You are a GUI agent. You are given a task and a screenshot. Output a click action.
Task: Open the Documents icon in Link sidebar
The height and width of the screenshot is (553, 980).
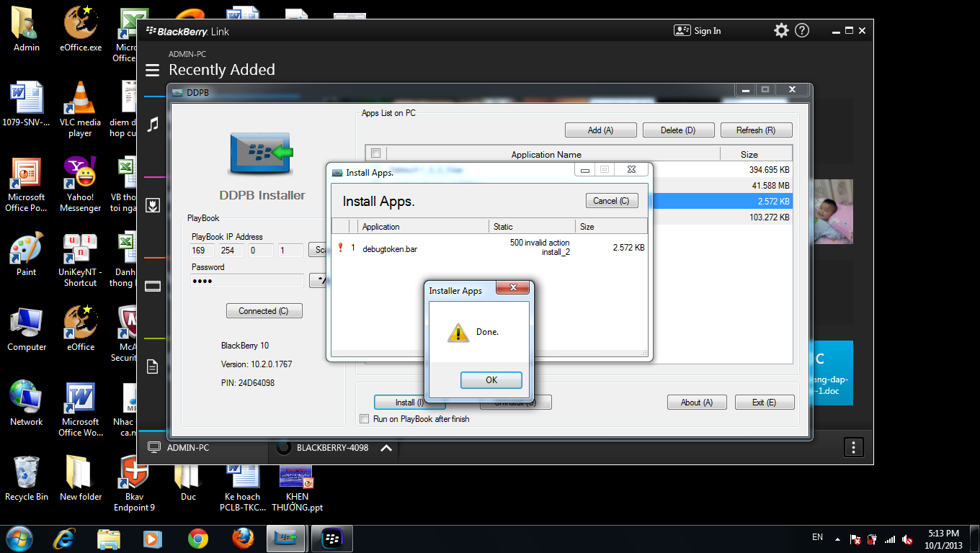(152, 367)
